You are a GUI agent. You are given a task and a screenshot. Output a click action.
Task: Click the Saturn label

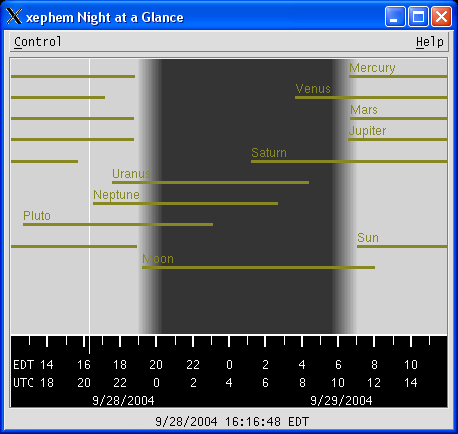point(269,153)
